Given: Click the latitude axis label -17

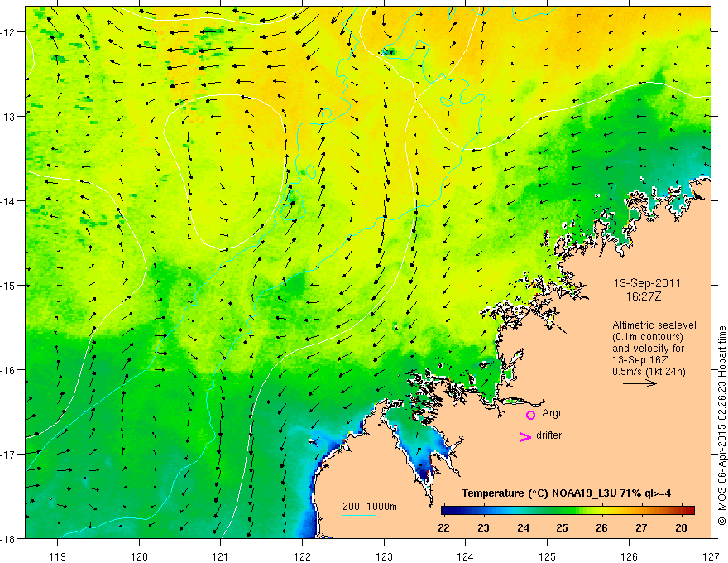Looking at the screenshot, I should tap(9, 454).
